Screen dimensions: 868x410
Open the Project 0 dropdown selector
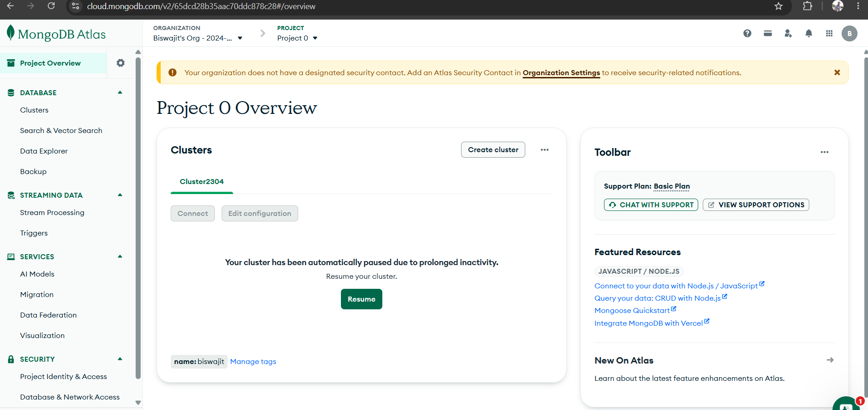(297, 38)
